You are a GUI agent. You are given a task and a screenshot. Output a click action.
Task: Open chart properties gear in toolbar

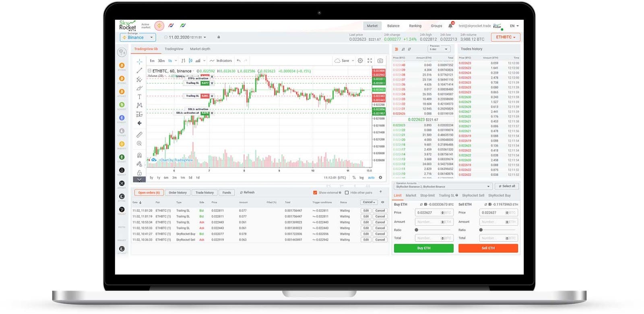tap(360, 61)
